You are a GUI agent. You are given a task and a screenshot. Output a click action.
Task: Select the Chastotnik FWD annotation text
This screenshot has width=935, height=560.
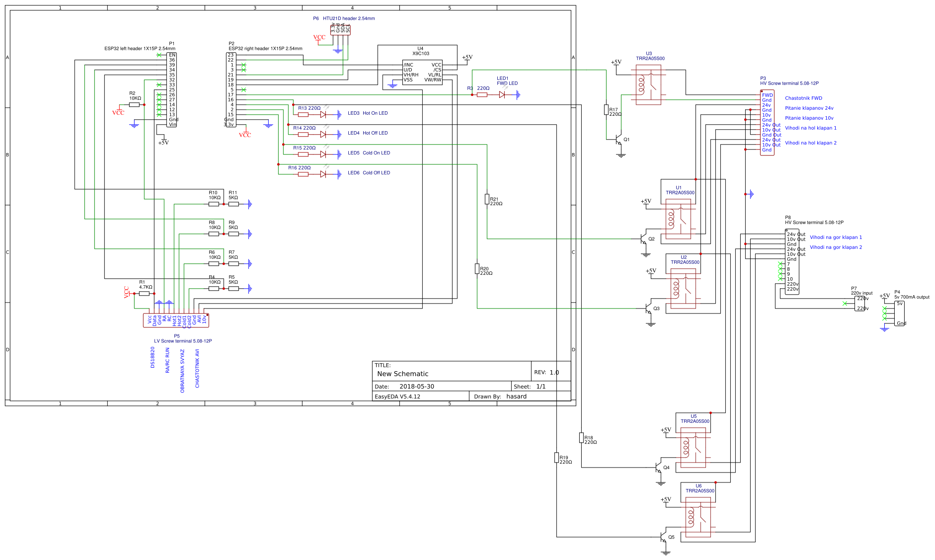803,98
